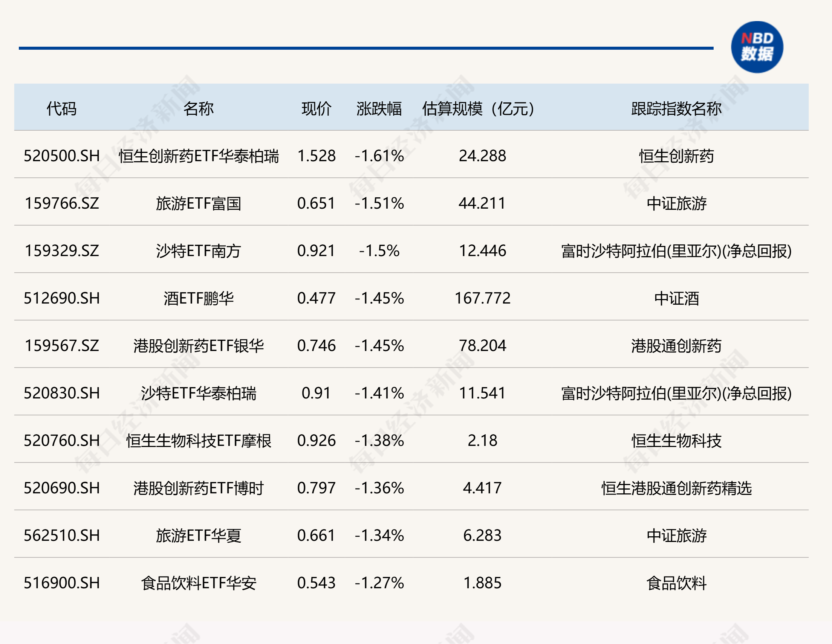Image resolution: width=832 pixels, height=644 pixels.
Task: Click 中证旅游 in the 159766.SZ row
Action: (676, 203)
